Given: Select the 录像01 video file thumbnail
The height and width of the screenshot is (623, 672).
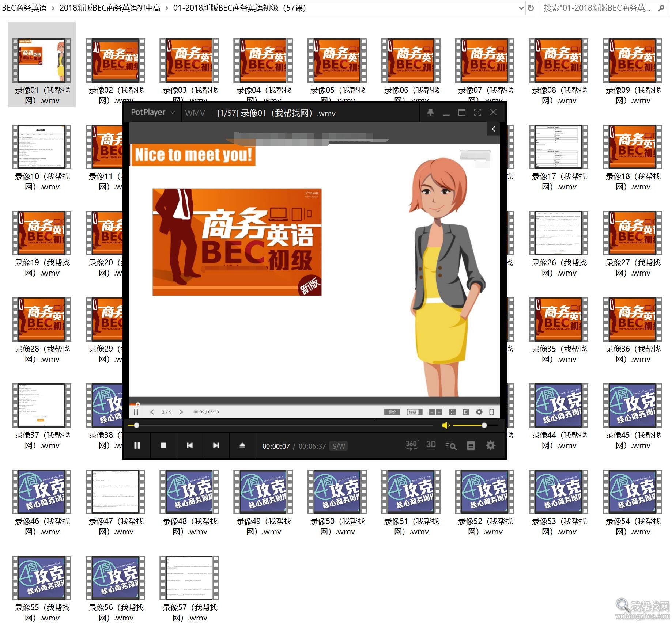Looking at the screenshot, I should (42, 60).
